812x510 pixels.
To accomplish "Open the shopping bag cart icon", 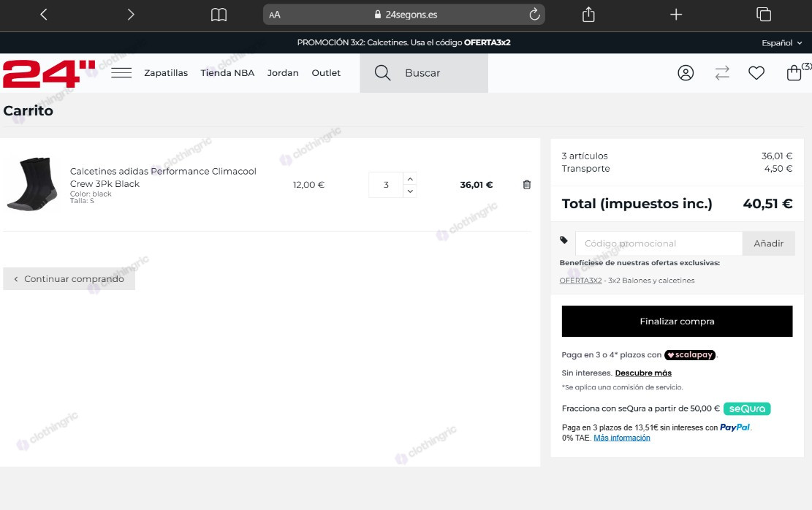I will click(794, 73).
